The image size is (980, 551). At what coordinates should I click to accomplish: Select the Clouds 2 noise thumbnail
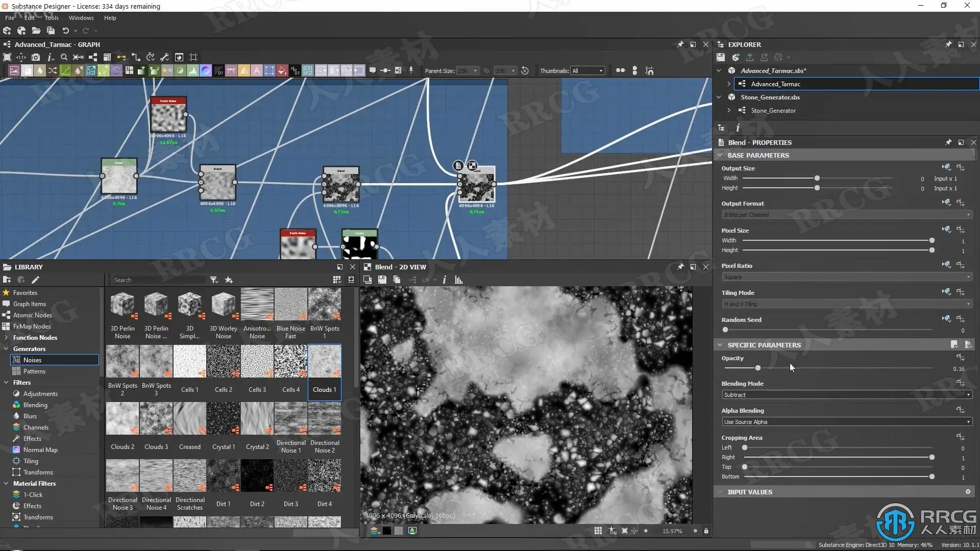(122, 419)
